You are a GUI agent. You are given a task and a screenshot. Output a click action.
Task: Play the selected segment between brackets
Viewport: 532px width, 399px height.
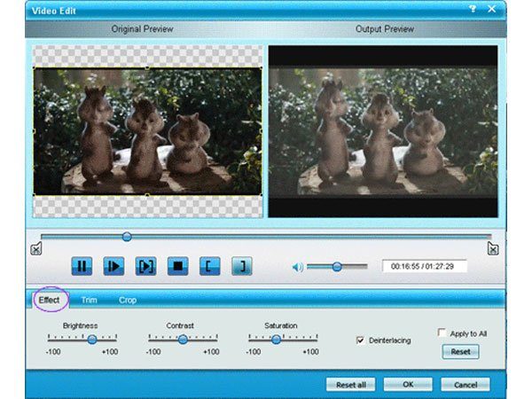tap(146, 266)
